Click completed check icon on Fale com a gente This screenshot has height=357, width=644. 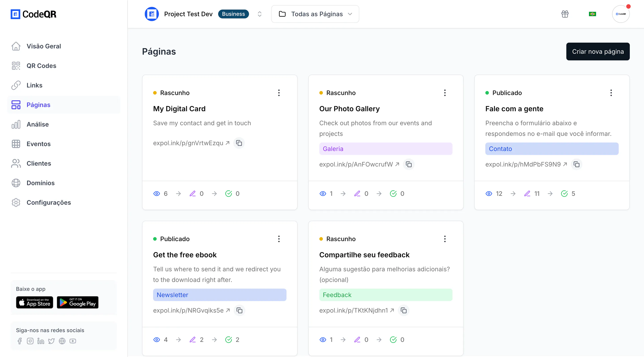564,193
